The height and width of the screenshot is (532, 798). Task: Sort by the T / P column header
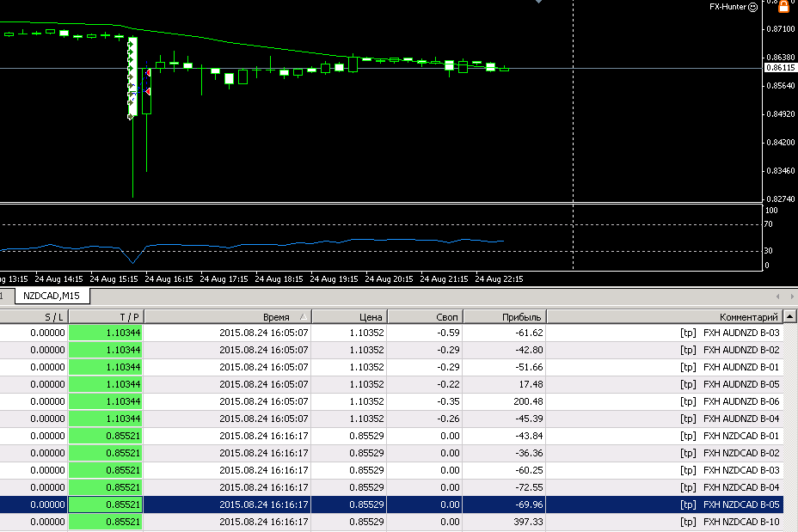coord(106,317)
